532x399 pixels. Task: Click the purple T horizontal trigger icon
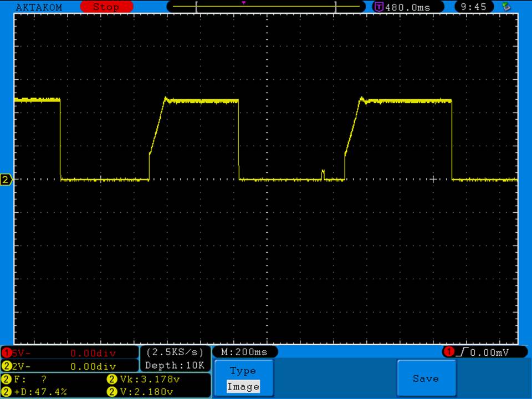(x=379, y=7)
